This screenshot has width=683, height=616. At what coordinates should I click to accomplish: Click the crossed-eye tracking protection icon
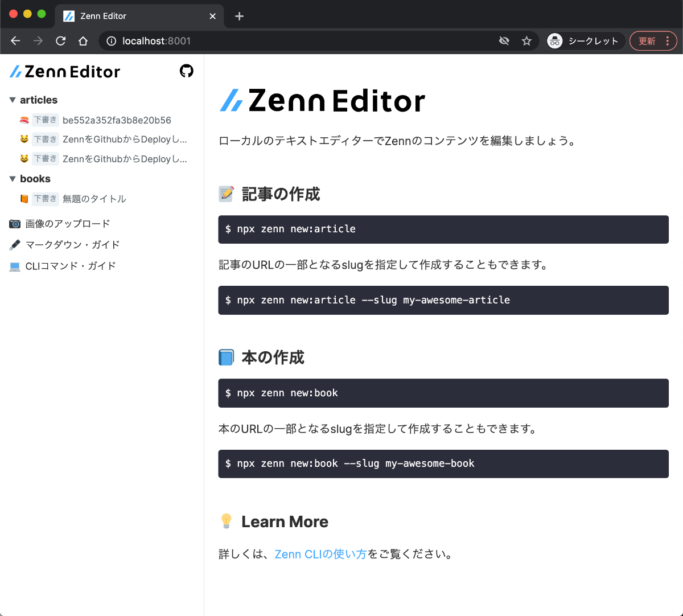(x=504, y=41)
